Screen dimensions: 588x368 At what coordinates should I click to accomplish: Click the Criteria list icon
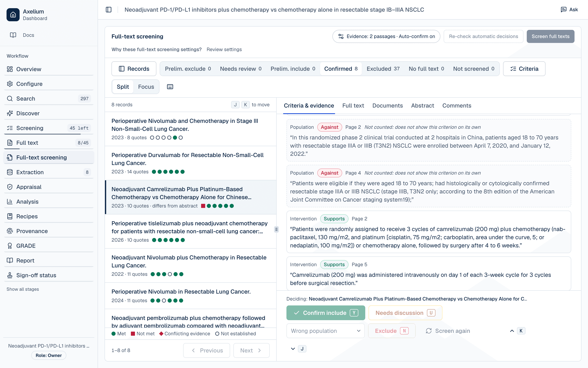[513, 69]
